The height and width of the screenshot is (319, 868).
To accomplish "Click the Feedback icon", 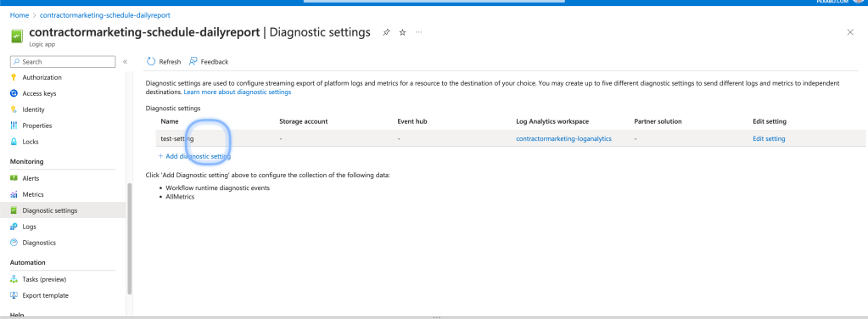I will pos(193,61).
